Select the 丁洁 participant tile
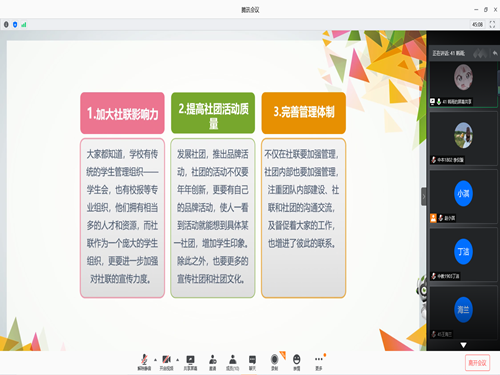 [x=463, y=254]
